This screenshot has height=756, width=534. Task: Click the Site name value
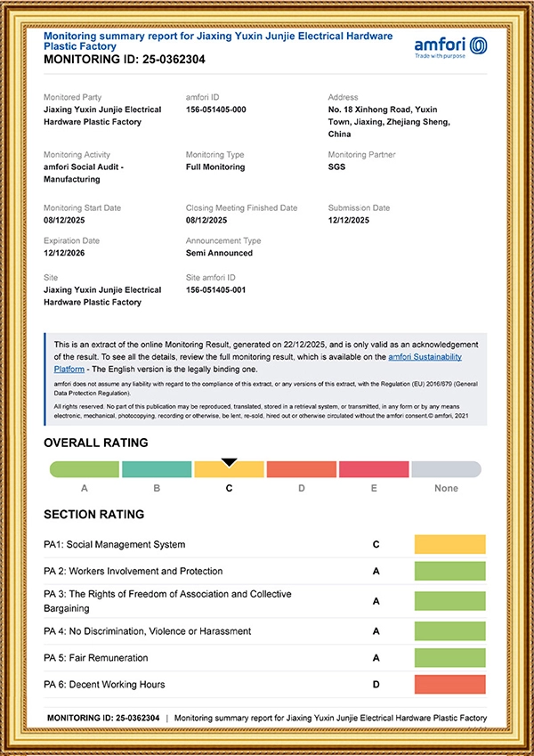click(x=102, y=296)
